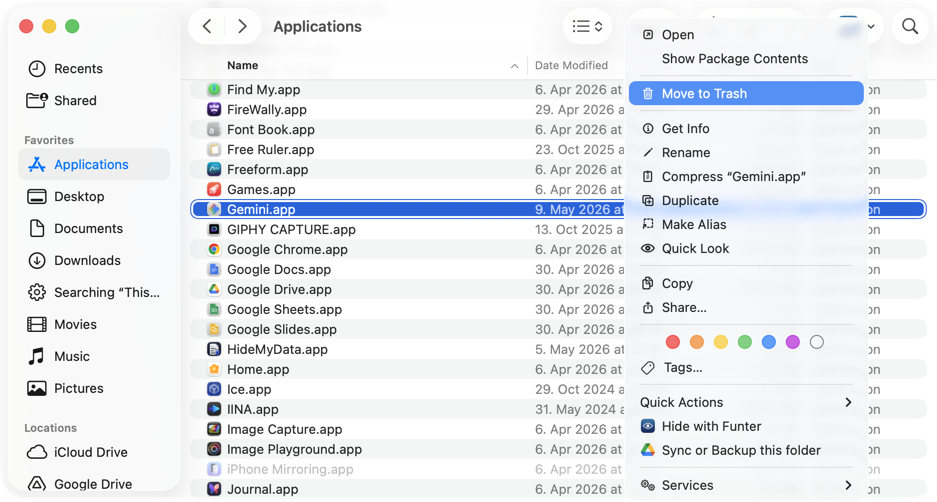Go forward with the right chevron

pos(242,26)
